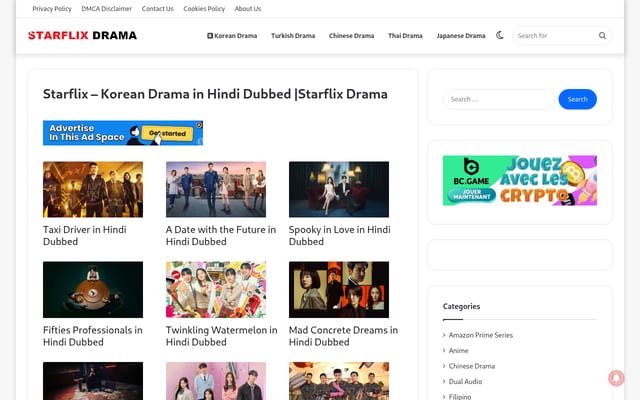Open the Twinkling Watermelon thumbnail
This screenshot has height=400, width=640.
click(x=216, y=290)
